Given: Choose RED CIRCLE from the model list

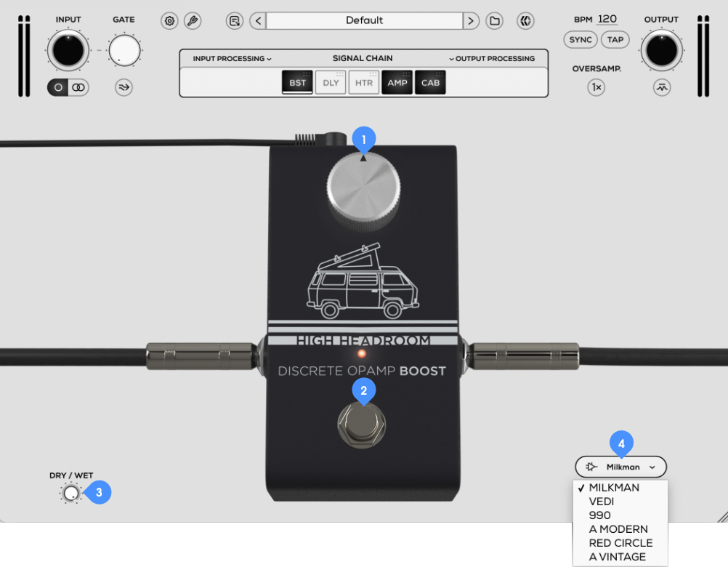Looking at the screenshot, I should pyautogui.click(x=620, y=543).
